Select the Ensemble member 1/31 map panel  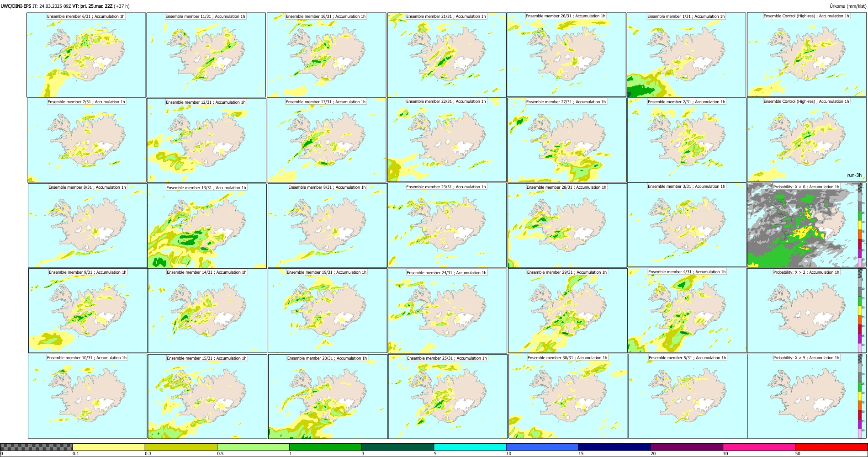pyautogui.click(x=686, y=55)
